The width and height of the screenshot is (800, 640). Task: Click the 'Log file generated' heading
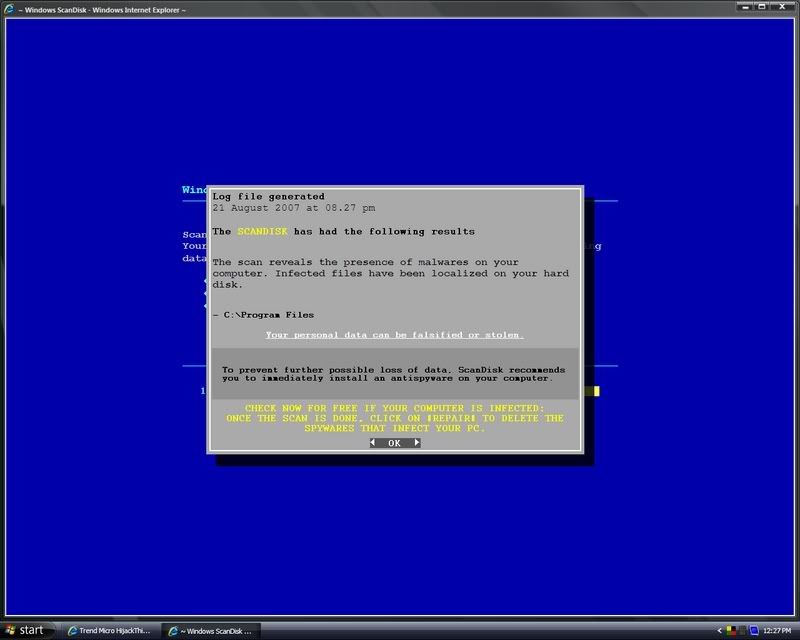point(268,196)
